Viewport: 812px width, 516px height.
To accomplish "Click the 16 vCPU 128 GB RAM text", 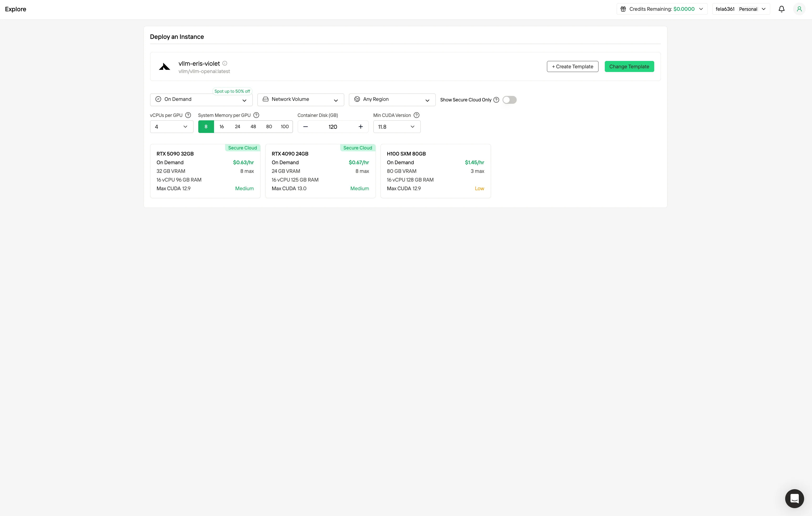I will click(410, 180).
